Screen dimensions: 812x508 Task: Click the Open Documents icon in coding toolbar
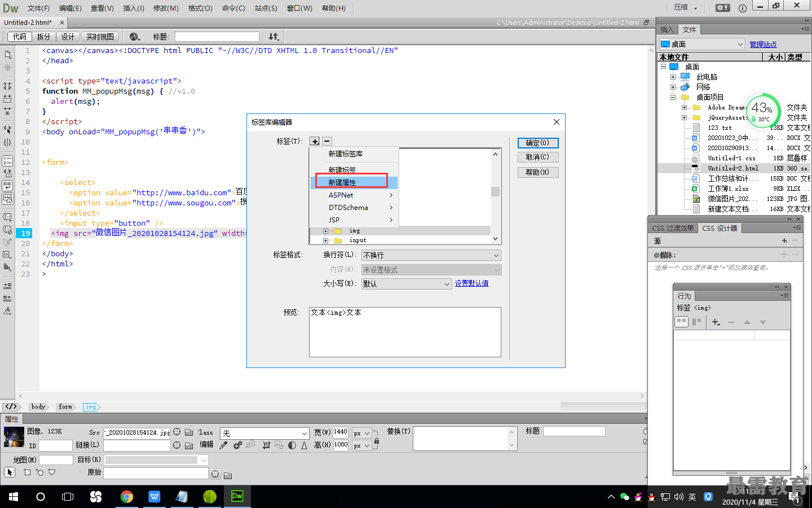point(7,54)
